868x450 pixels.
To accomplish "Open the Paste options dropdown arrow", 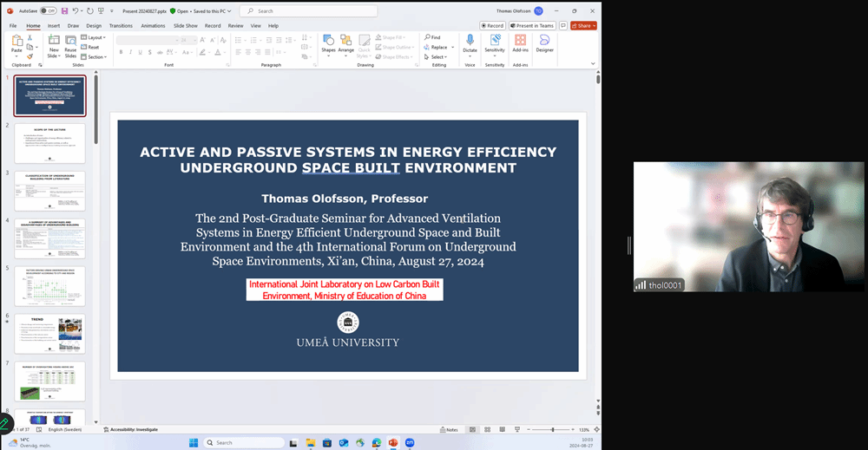I will tap(16, 56).
